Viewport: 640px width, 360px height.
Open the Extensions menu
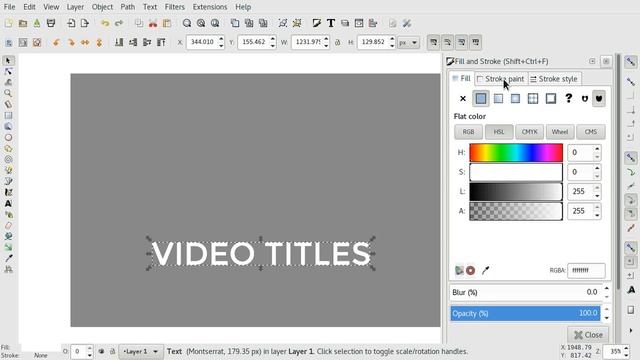tap(210, 7)
